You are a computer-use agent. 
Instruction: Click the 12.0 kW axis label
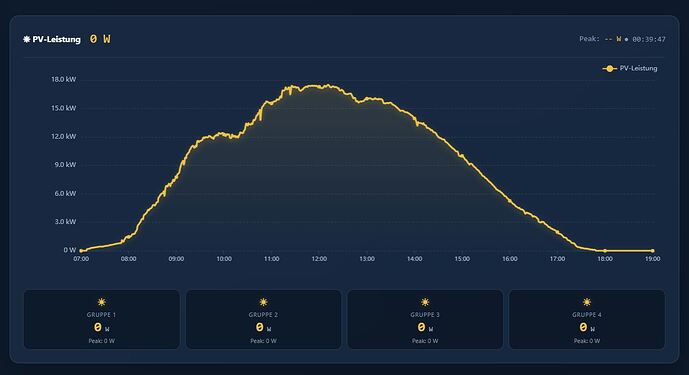(x=64, y=137)
